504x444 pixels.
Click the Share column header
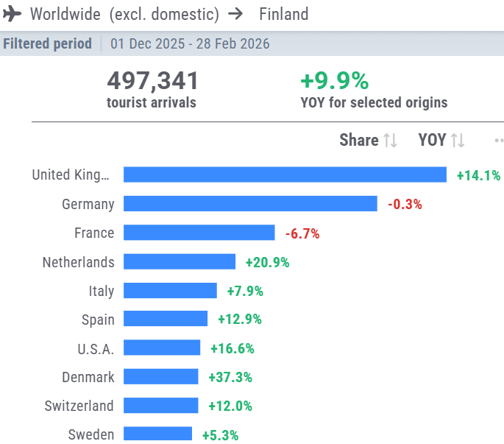[358, 140]
